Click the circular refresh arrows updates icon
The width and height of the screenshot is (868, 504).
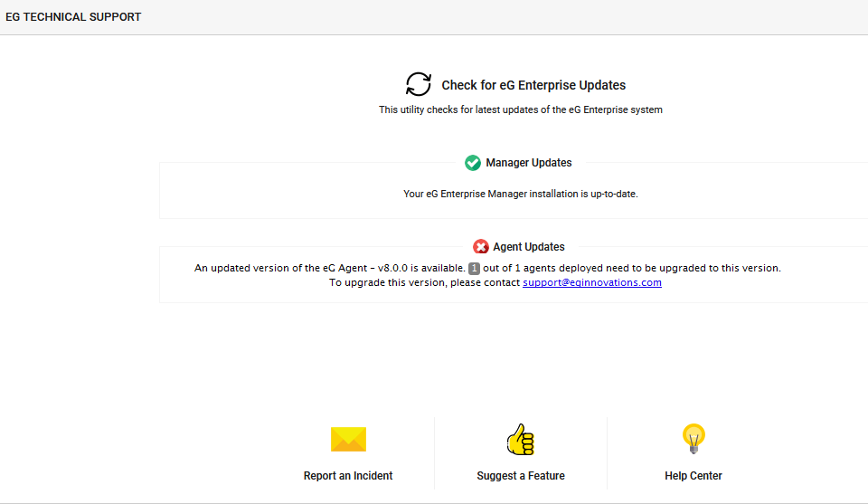click(419, 84)
